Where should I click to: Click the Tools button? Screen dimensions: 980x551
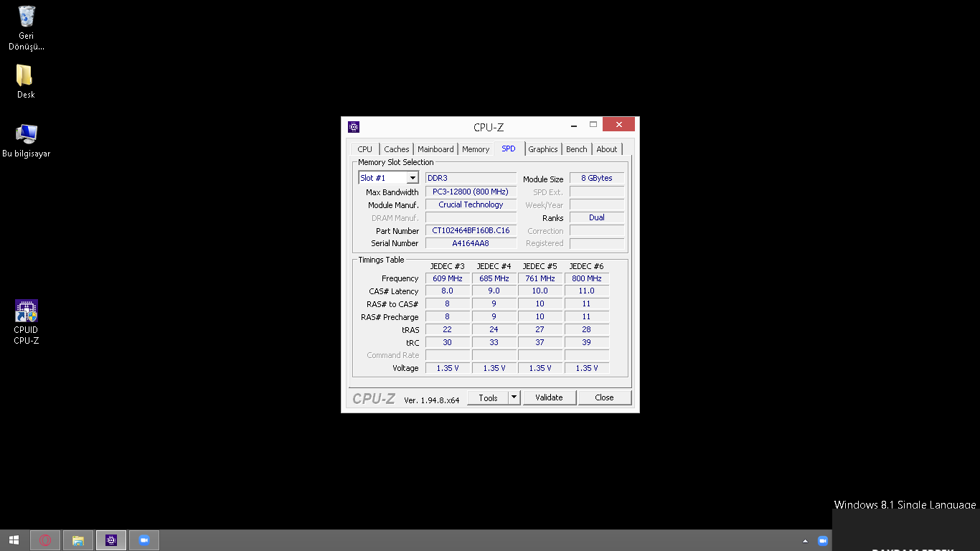coord(488,397)
